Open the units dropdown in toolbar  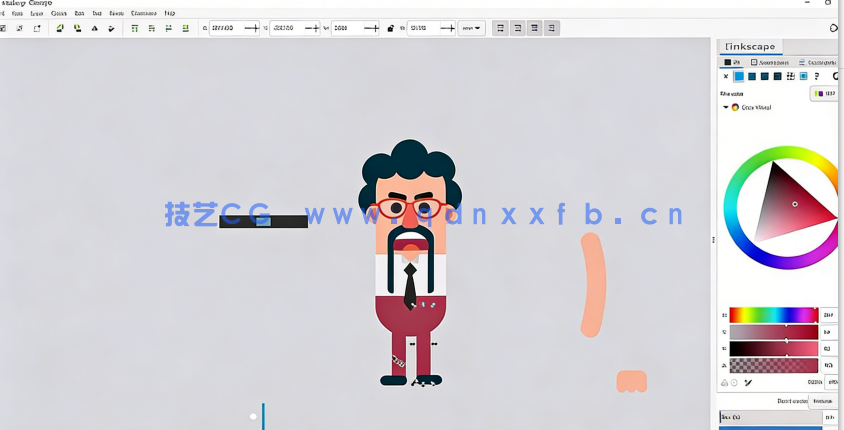pos(472,28)
